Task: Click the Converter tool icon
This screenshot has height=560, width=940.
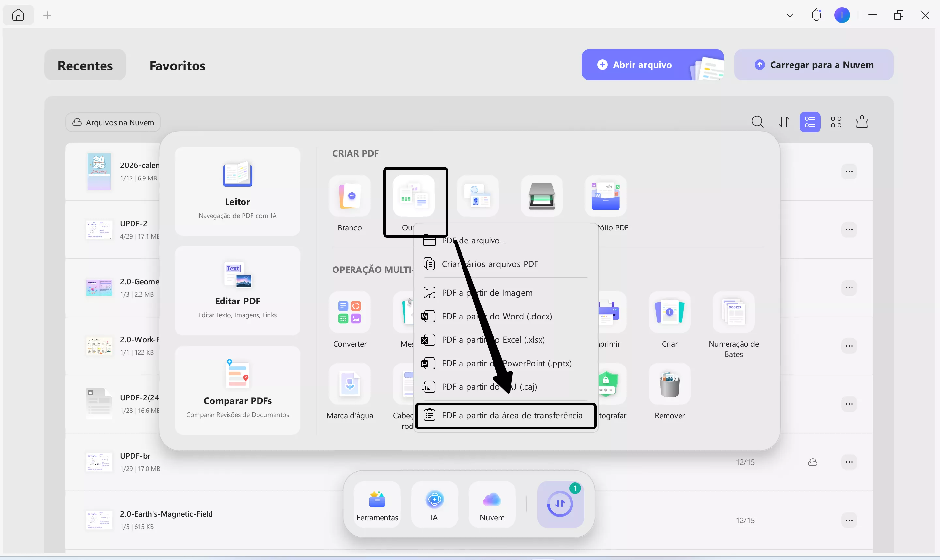Action: pos(350,312)
